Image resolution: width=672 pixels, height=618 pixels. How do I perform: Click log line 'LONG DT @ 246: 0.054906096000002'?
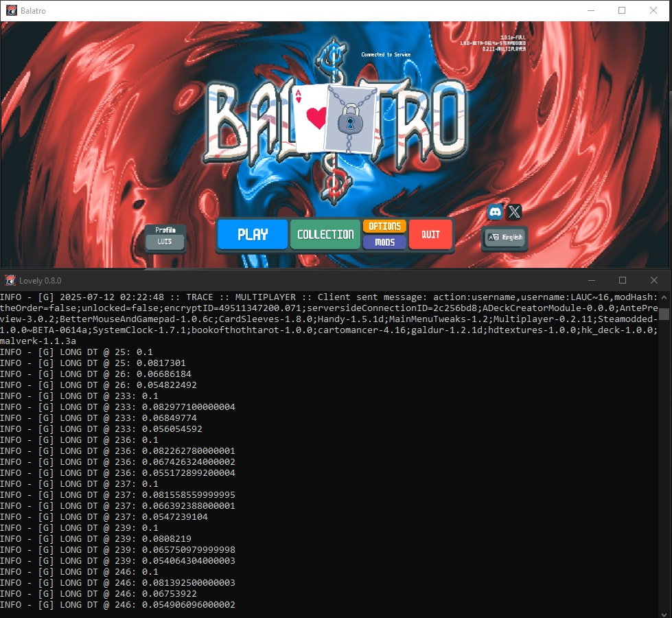click(118, 605)
